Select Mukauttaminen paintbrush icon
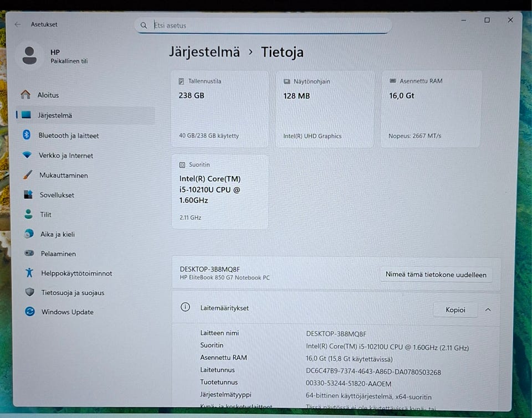Screen dimensions: 532x418 pyautogui.click(x=28, y=175)
